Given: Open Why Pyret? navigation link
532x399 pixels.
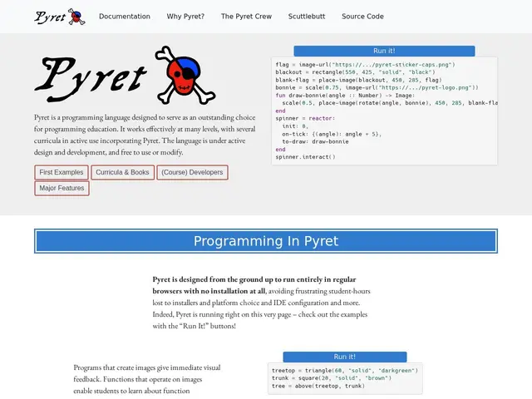Looking at the screenshot, I should [x=185, y=17].
